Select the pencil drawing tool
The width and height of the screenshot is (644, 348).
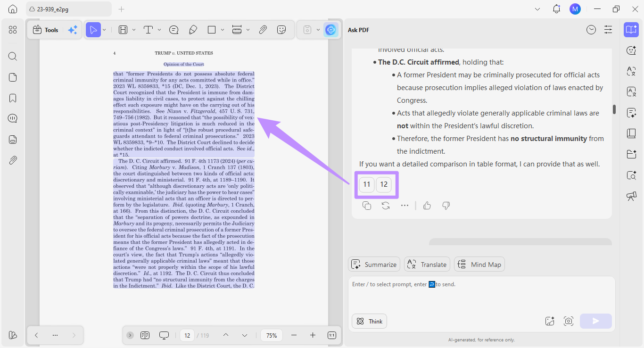coord(193,30)
